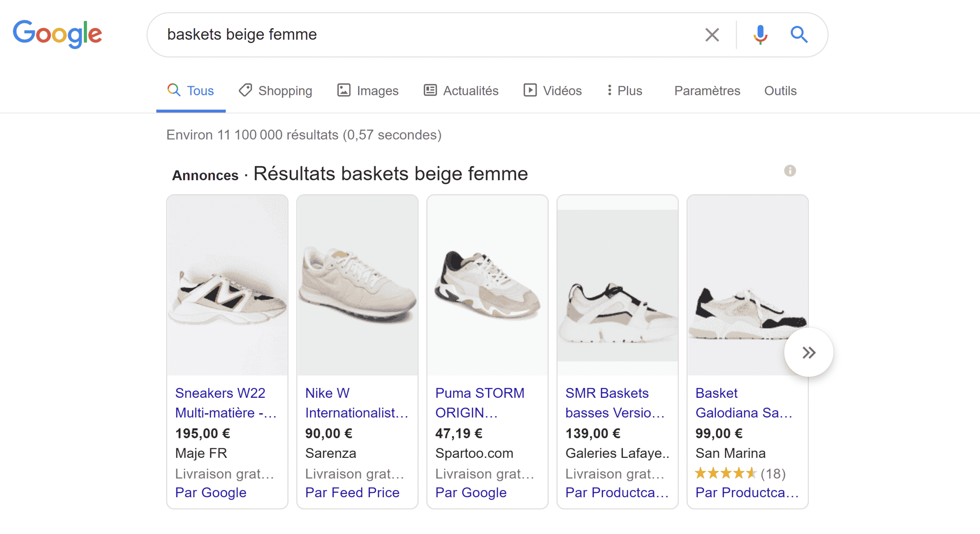
Task: Activate voice search with the microphone icon
Action: tap(759, 34)
